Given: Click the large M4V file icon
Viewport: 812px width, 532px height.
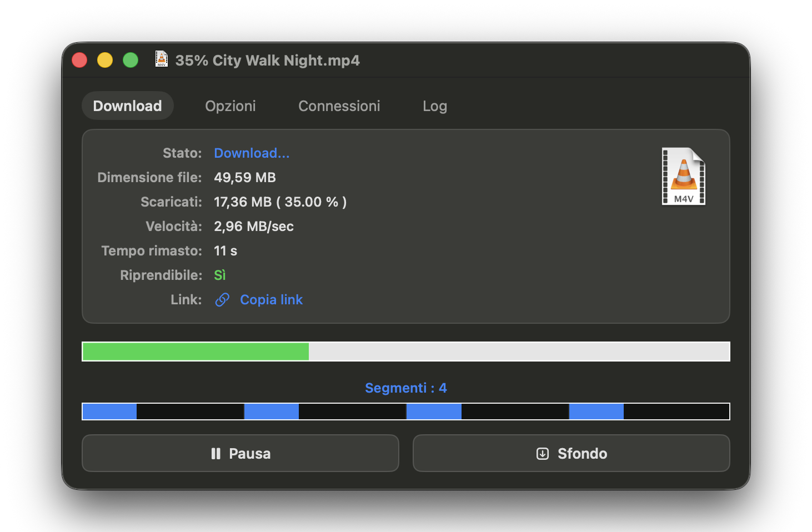Looking at the screenshot, I should point(684,177).
